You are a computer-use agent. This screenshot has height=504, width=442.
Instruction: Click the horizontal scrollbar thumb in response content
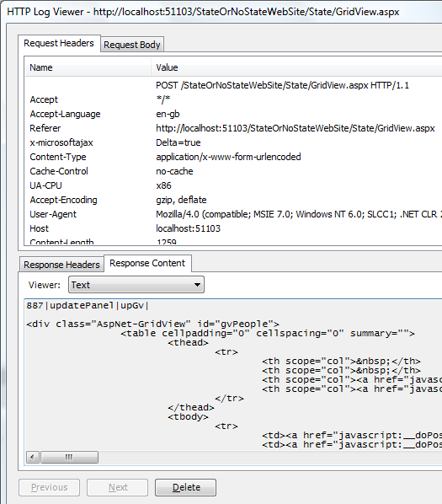[x=69, y=457]
